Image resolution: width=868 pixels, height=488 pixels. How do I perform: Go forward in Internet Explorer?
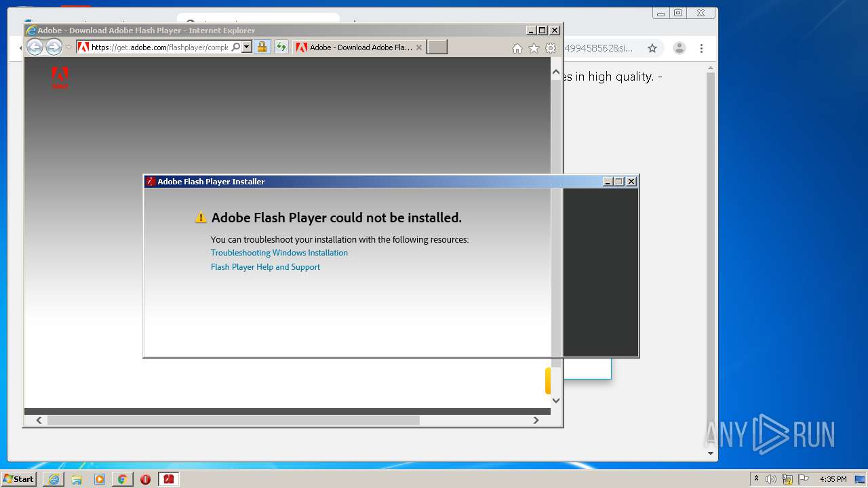click(x=54, y=47)
